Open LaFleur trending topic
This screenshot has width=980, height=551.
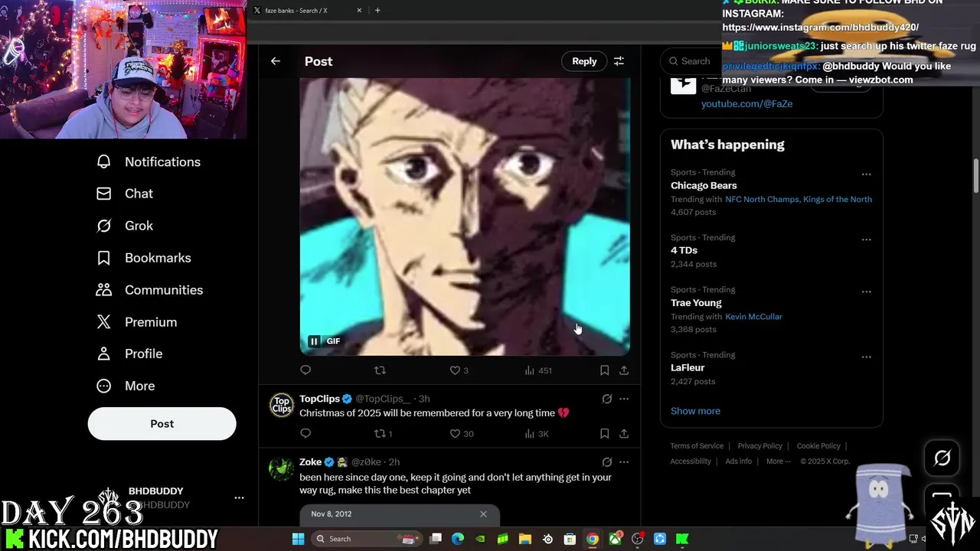[x=688, y=368]
